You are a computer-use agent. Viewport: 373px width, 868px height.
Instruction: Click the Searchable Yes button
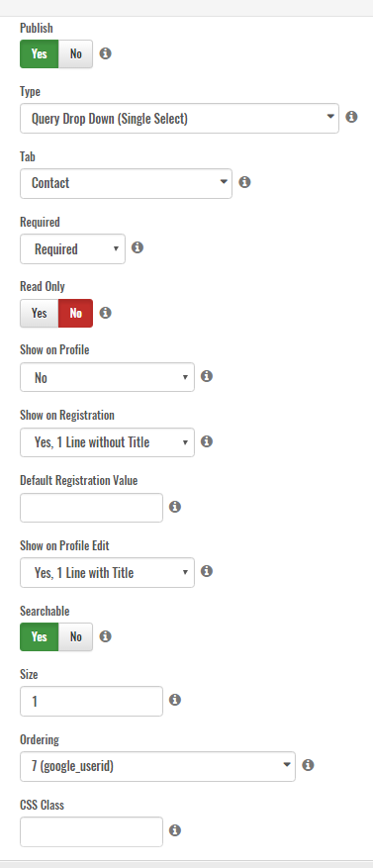click(x=40, y=636)
